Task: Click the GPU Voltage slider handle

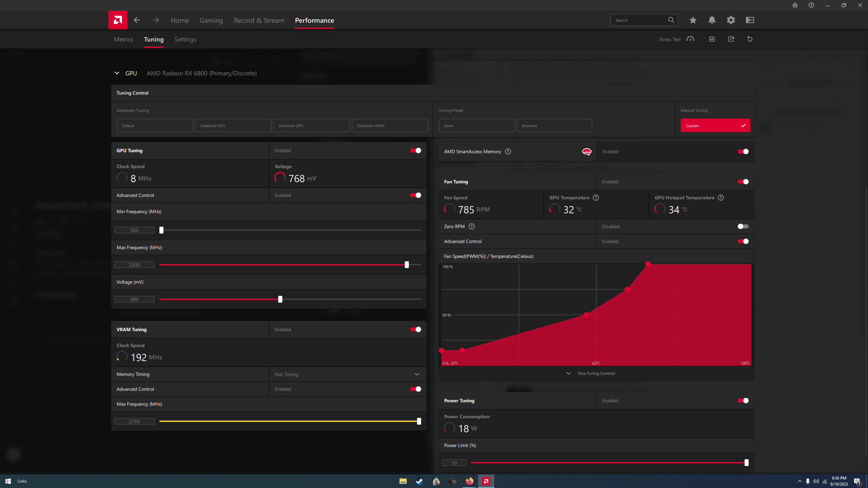Action: pos(280,299)
